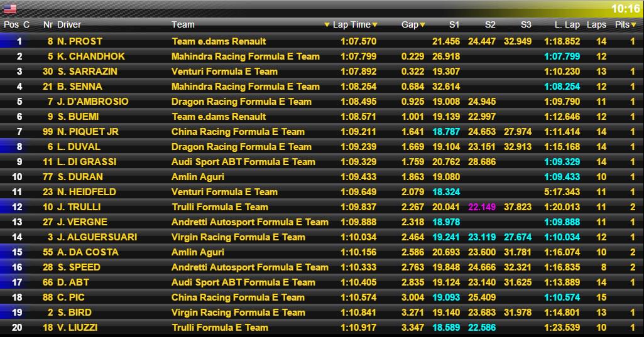Screen dimensions: 644x337
Task: Click Pic's lap time 1:10.574 in Lap Time column
Action: tap(358, 297)
